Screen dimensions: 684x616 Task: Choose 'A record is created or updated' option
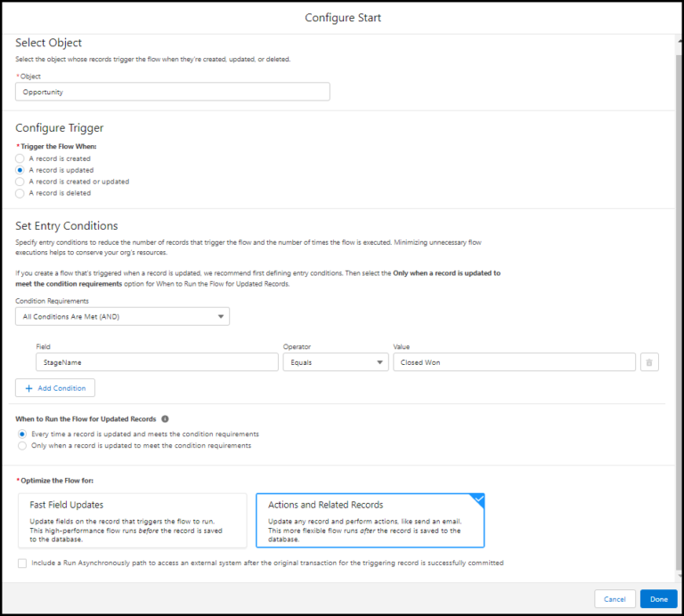(x=20, y=182)
